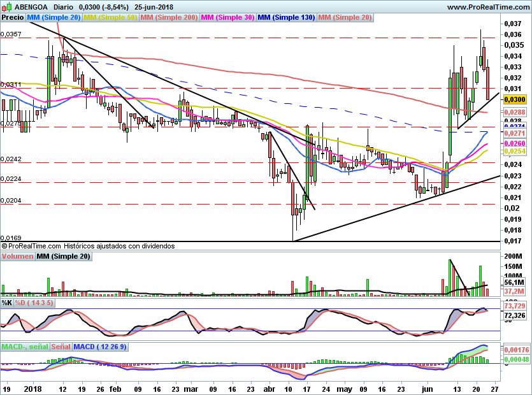
Task: Click the 0,0311 horizontal level label
Action: (x=11, y=84)
